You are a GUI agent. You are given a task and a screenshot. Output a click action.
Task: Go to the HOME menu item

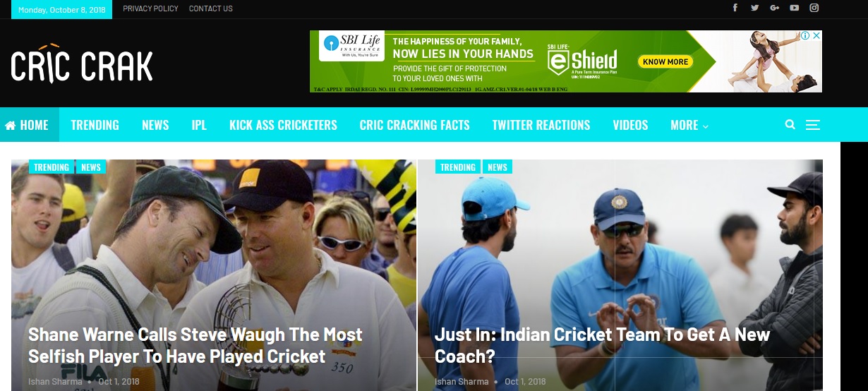pos(27,125)
